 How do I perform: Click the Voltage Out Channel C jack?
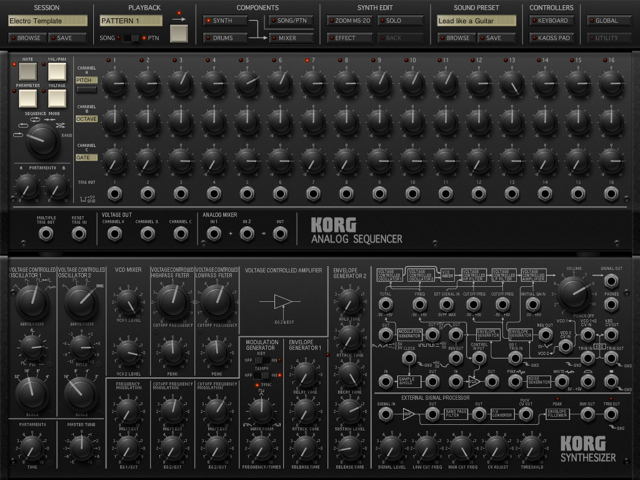click(181, 233)
